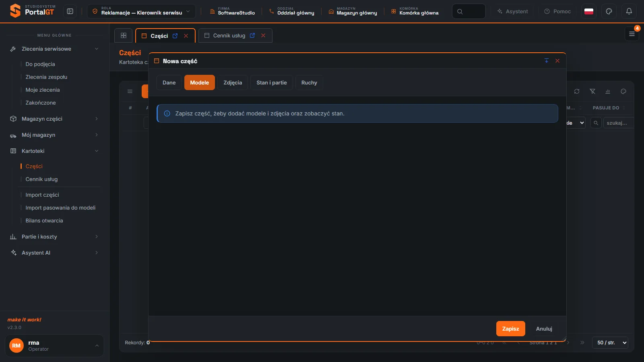Expand the Asystent AI menu
The height and width of the screenshot is (362, 644).
[54, 253]
